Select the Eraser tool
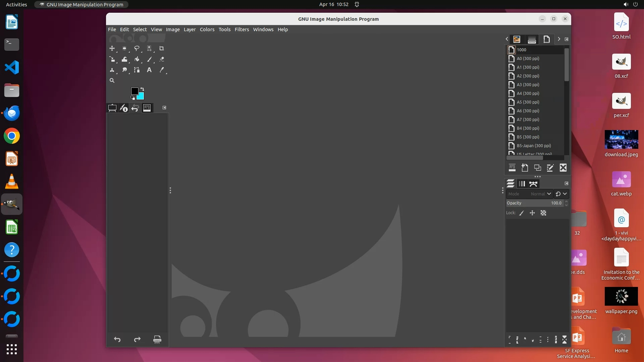The width and height of the screenshot is (644, 362). pyautogui.click(x=162, y=59)
